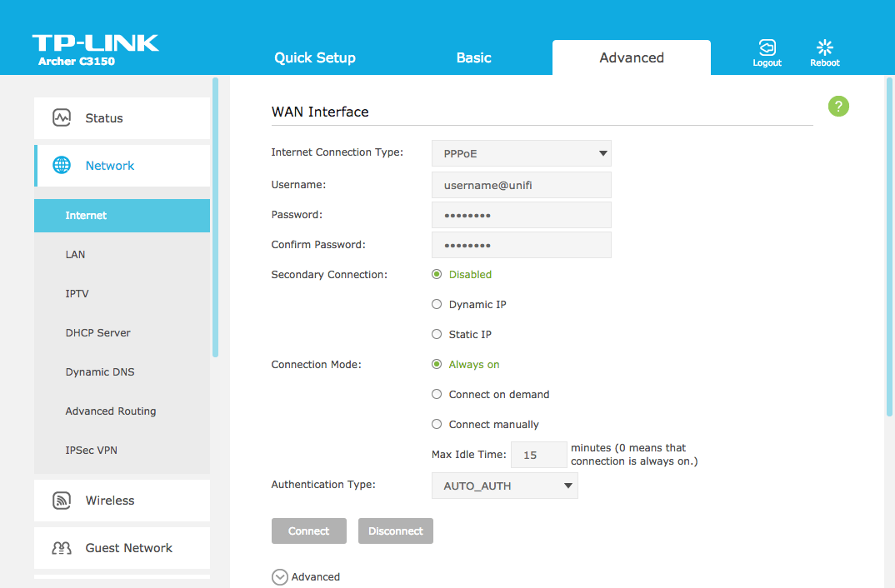Switch to the Quick Setup tab

click(315, 57)
